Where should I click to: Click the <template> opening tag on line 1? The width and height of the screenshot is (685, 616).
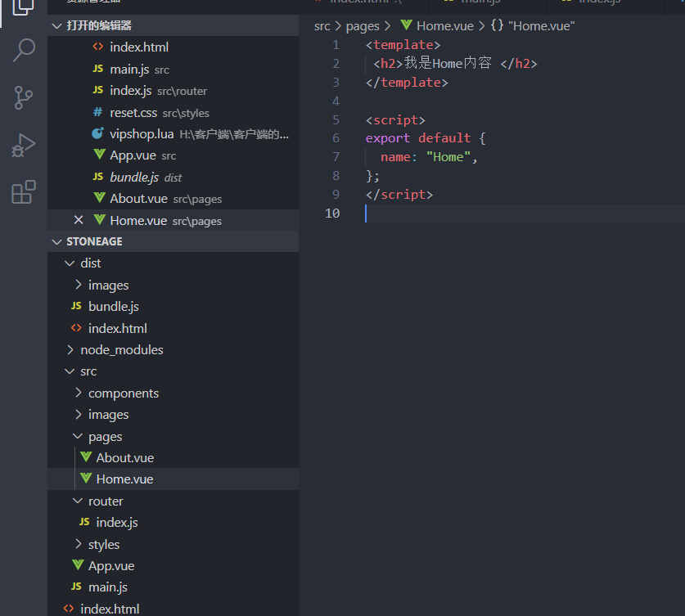click(x=403, y=45)
